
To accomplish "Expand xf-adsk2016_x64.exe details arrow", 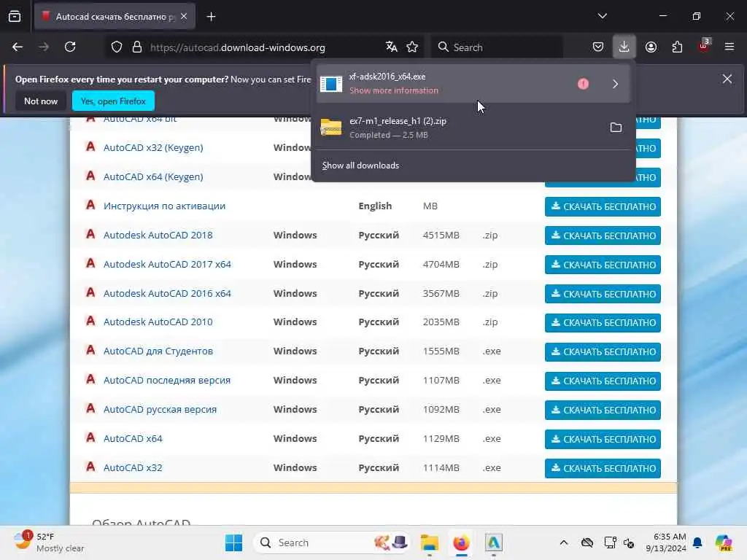I will click(x=615, y=84).
